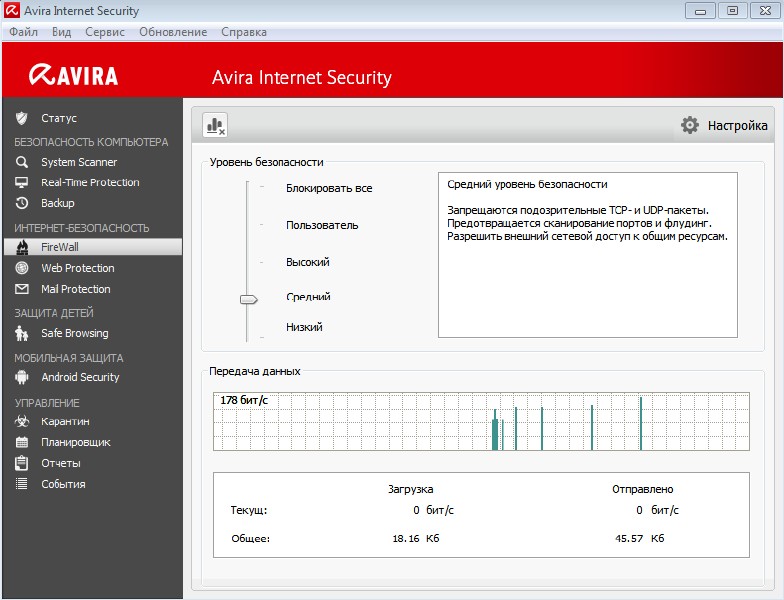784x600 pixels.
Task: Close the Avira Internet Security window
Action: click(x=765, y=10)
